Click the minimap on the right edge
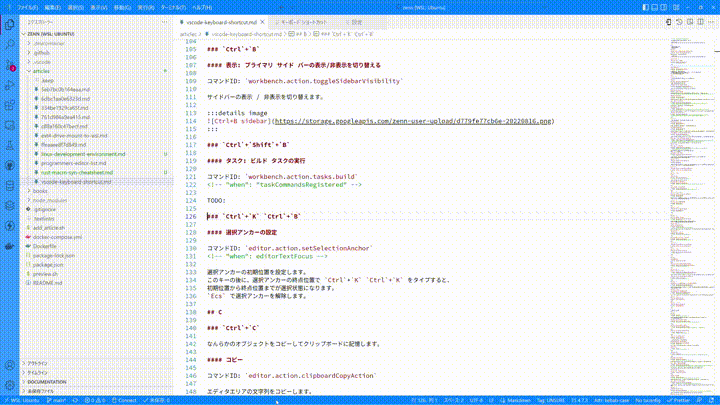Screen dimensions: 720x405 pyautogui.click(x=692, y=216)
